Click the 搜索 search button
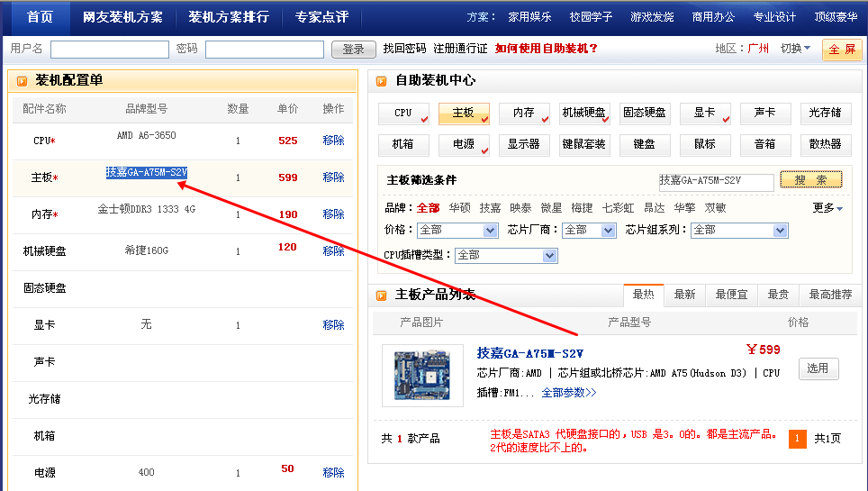This screenshot has width=868, height=491. [x=810, y=180]
